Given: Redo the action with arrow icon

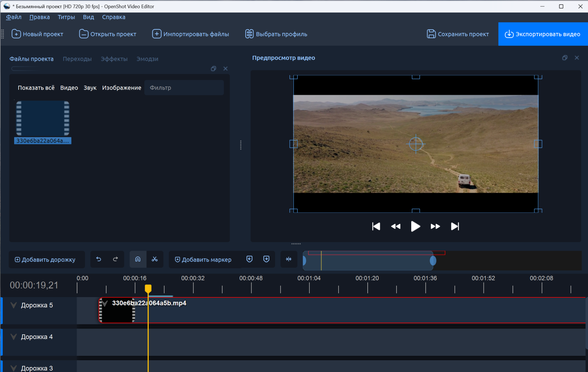Looking at the screenshot, I should tap(115, 259).
